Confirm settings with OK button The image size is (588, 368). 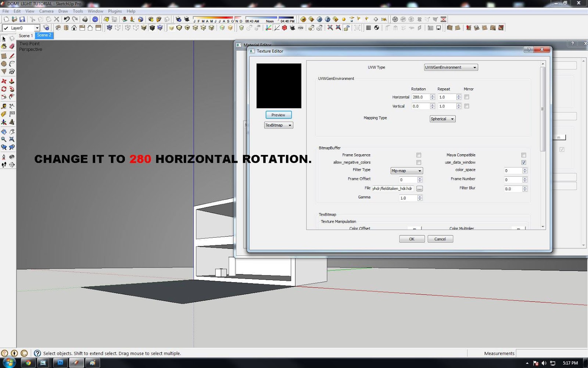click(412, 239)
